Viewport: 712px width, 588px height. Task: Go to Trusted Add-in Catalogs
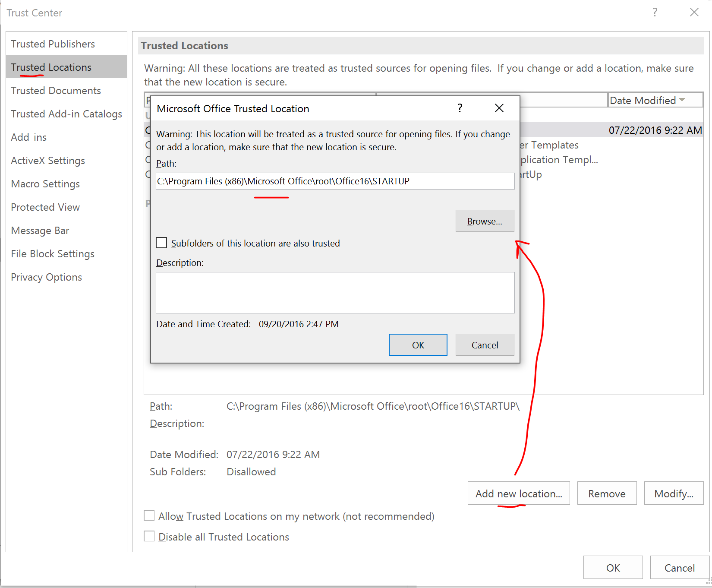pos(66,114)
